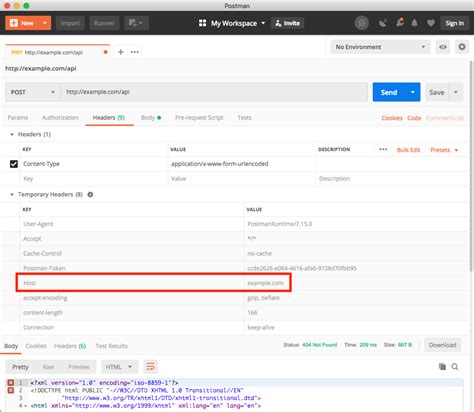Screen dimensions: 474x412
Task: Open the headers column options ellipsis
Action: point(383,149)
